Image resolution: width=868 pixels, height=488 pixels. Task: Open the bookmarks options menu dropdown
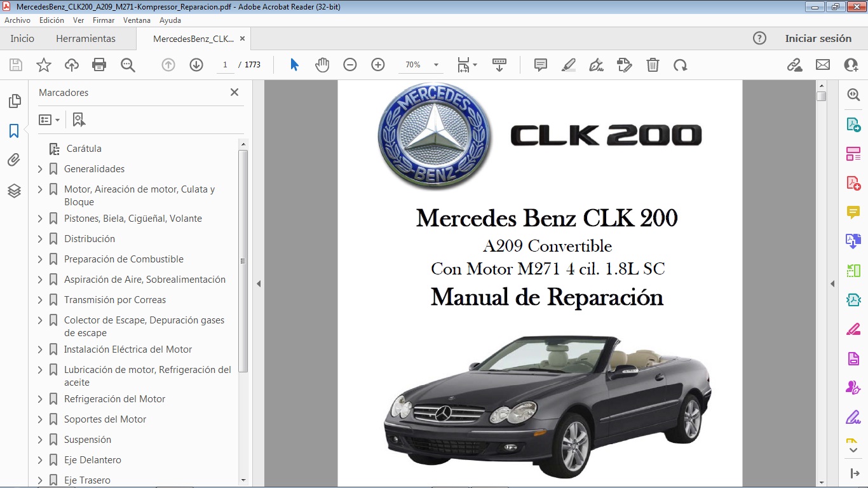[49, 119]
